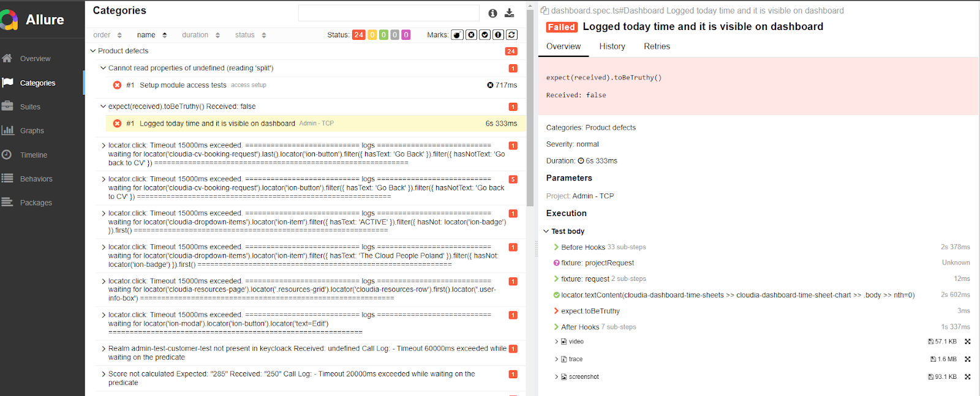Open the Timeline clock icon in sidebar

click(x=7, y=155)
